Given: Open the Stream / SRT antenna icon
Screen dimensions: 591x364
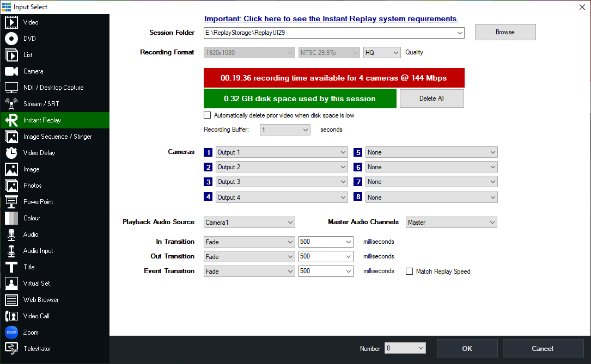Looking at the screenshot, I should coord(11,104).
